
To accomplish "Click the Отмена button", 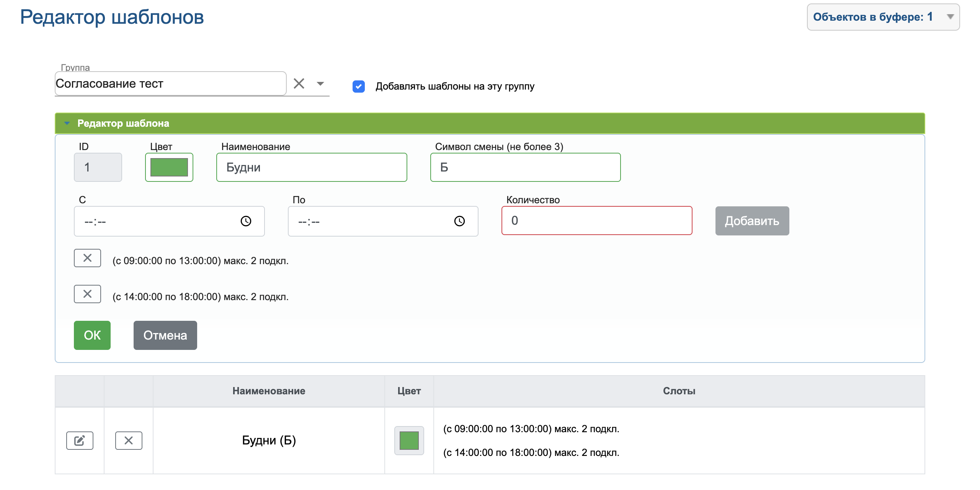I will point(165,335).
